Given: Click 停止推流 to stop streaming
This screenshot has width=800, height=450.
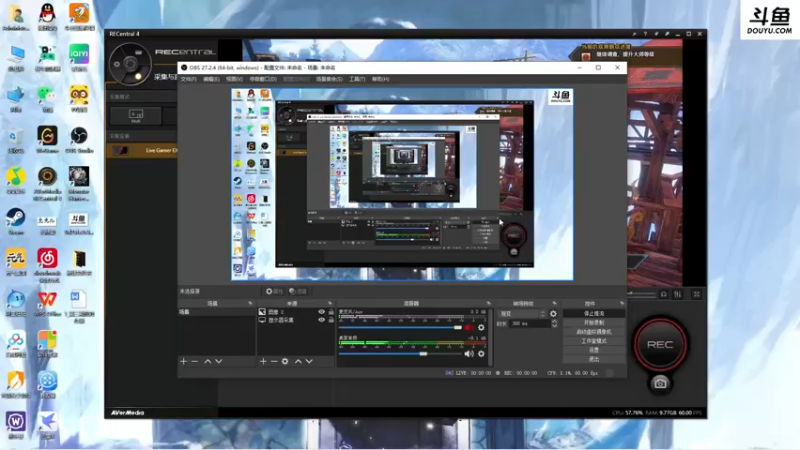Looking at the screenshot, I should tap(594, 313).
